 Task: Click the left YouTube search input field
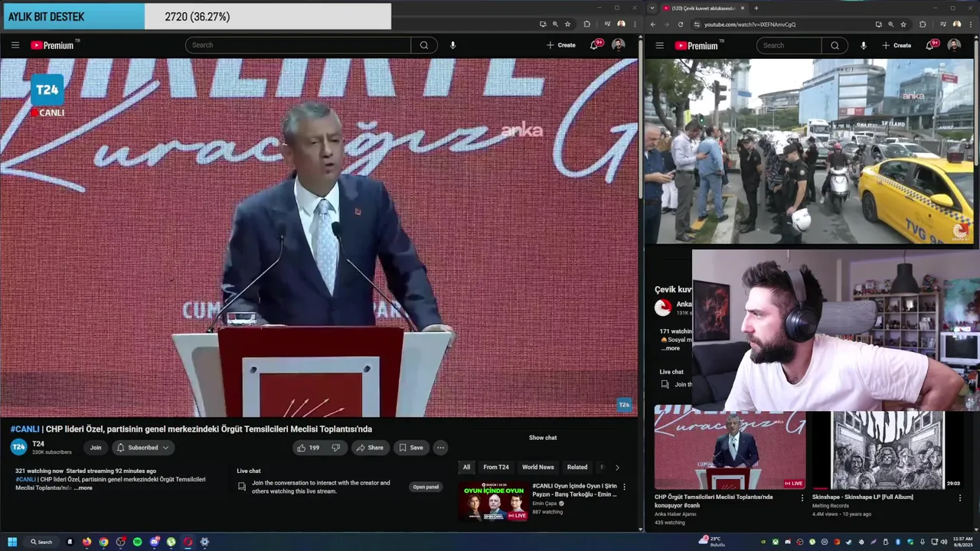coord(298,45)
